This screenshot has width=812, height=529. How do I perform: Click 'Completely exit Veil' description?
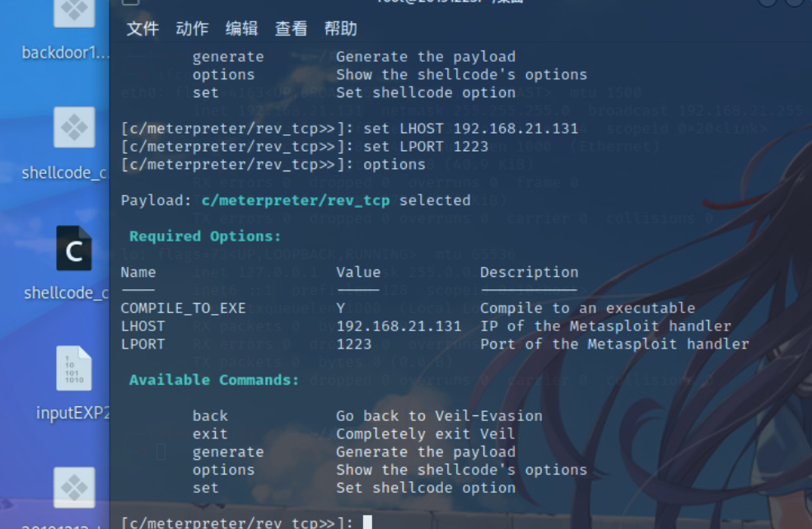(x=426, y=433)
